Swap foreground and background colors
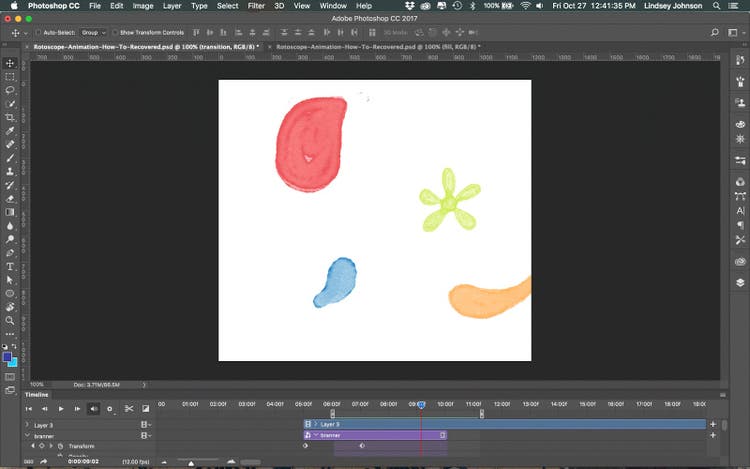Screen dimensions: 750x469 14,346
